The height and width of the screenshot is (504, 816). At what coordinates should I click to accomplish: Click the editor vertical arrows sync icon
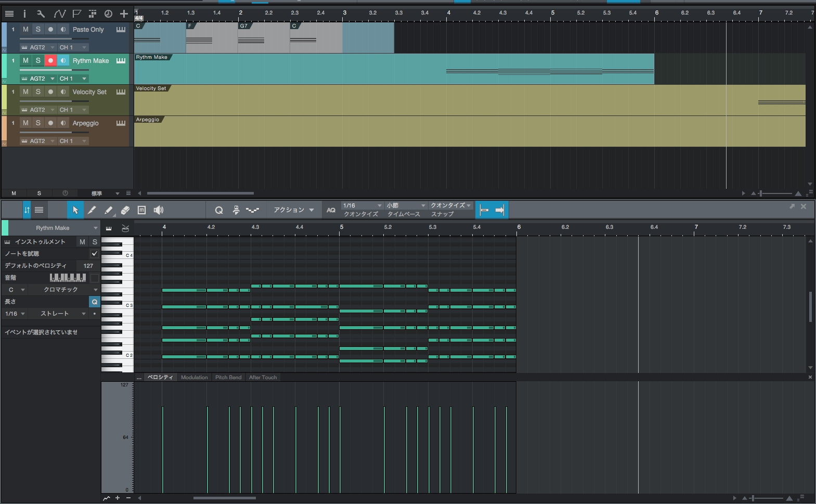point(27,210)
